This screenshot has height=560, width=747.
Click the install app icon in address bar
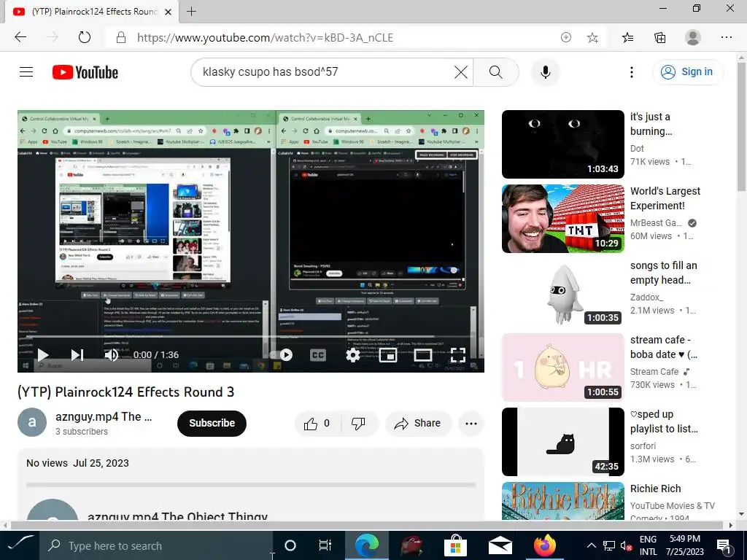pyautogui.click(x=565, y=38)
